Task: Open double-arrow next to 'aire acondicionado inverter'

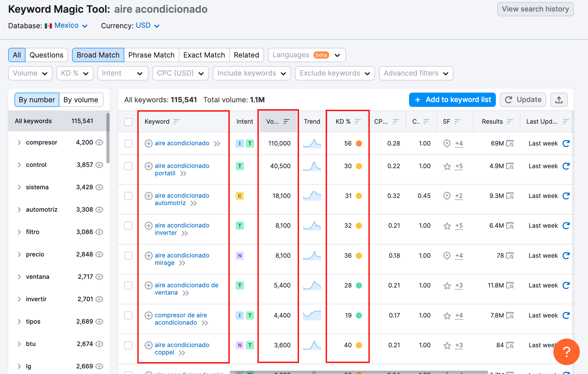Action: [185, 233]
